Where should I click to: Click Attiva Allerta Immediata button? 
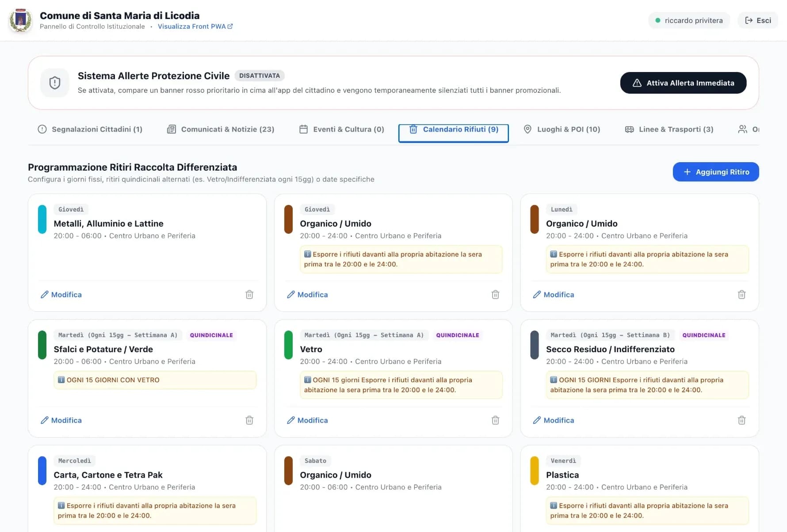683,83
